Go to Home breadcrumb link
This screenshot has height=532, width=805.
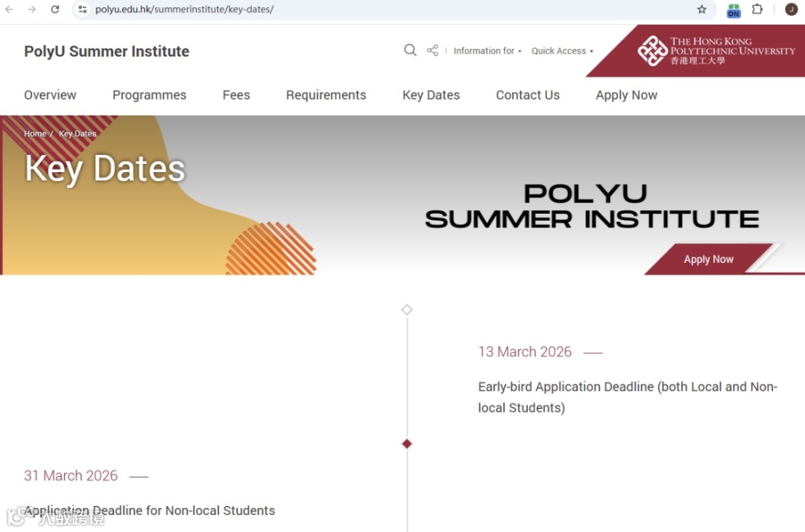tap(35, 133)
